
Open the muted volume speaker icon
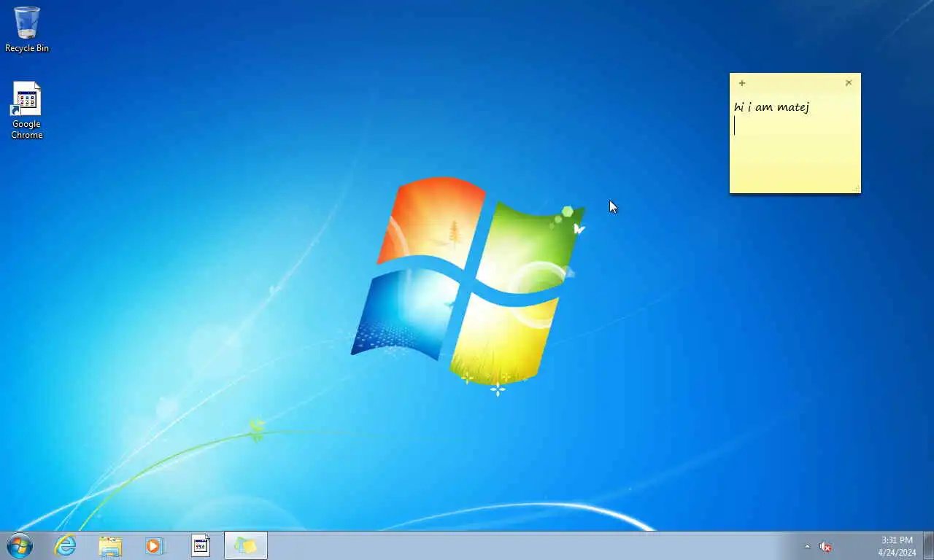point(825,546)
